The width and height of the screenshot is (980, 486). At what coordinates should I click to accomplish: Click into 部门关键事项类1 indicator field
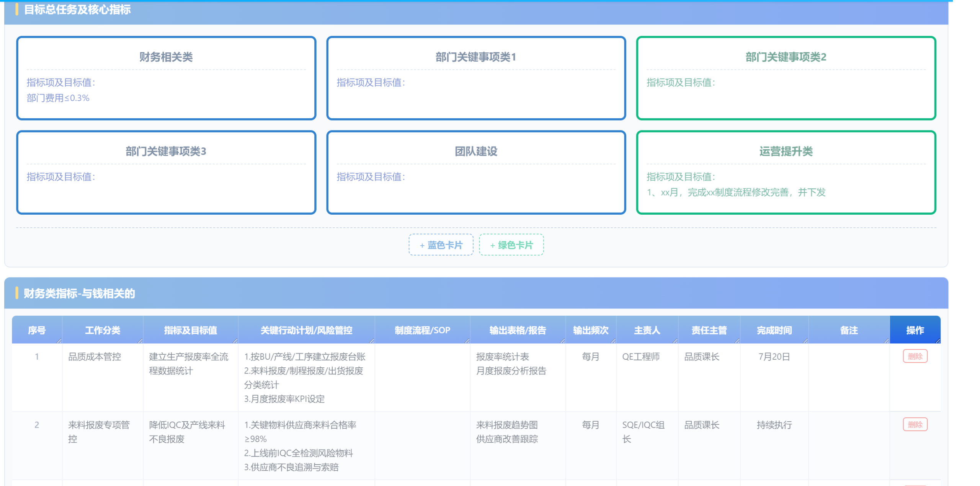(x=476, y=91)
